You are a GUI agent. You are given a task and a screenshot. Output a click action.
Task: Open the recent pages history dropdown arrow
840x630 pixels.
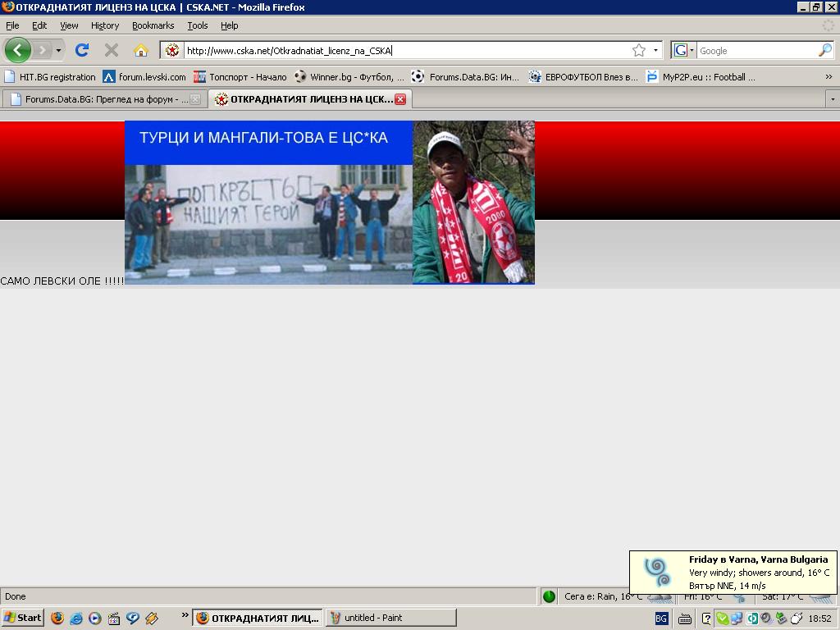59,50
